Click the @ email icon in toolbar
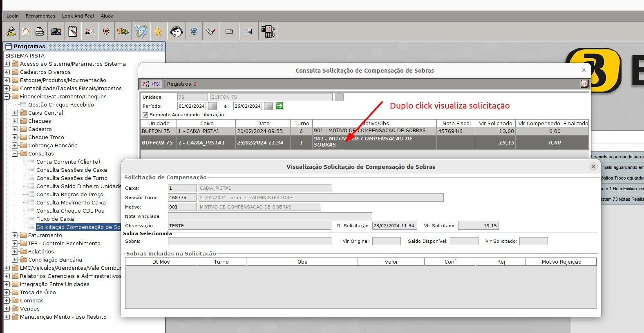 (x=194, y=31)
